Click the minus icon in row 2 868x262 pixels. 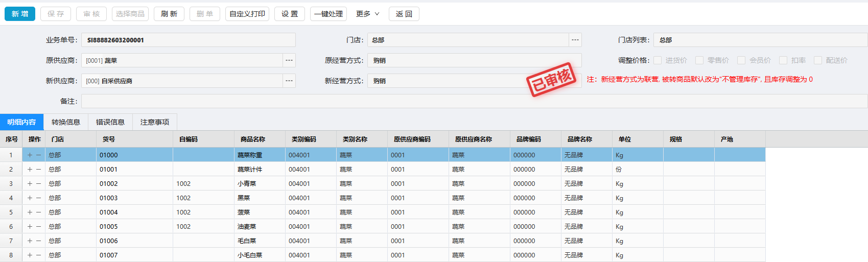(x=38, y=170)
